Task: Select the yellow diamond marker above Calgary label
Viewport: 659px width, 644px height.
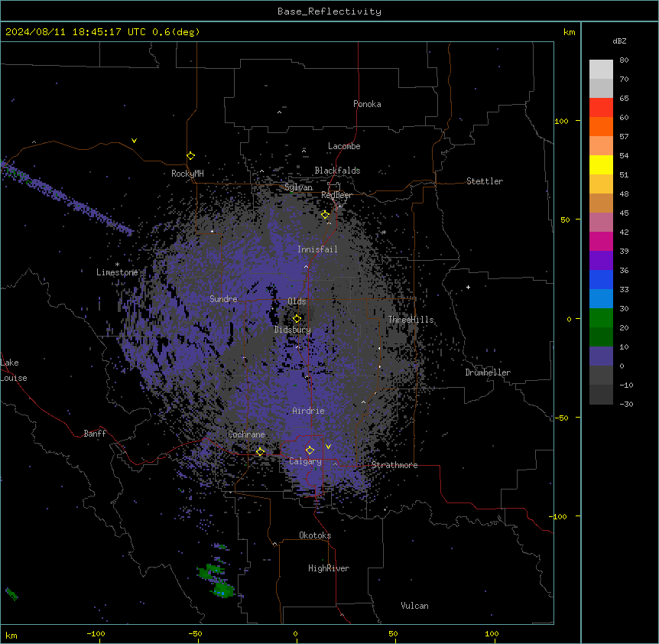Action: click(310, 450)
